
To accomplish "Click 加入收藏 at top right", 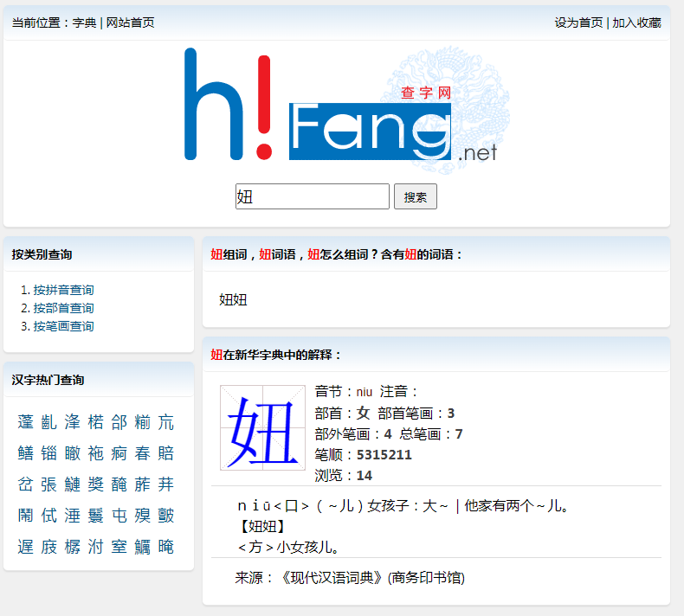I will click(636, 22).
